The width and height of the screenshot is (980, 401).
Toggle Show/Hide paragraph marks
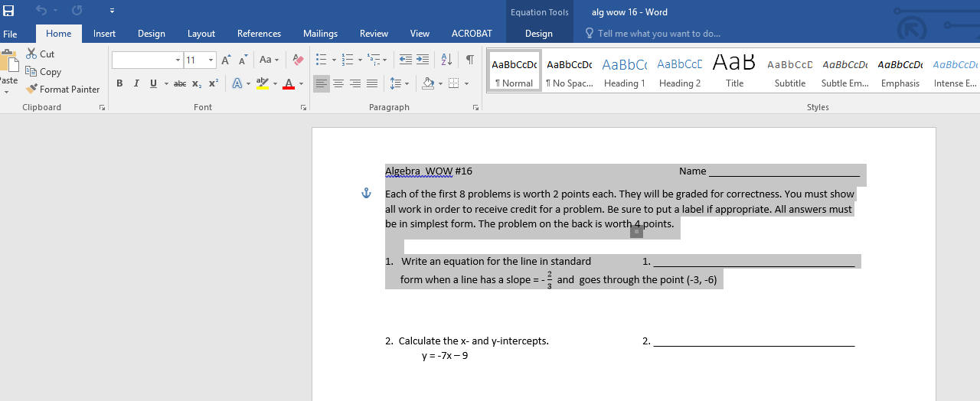tap(469, 60)
